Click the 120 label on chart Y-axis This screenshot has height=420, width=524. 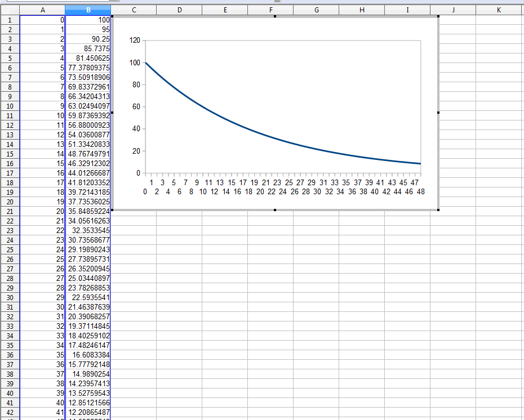click(134, 41)
